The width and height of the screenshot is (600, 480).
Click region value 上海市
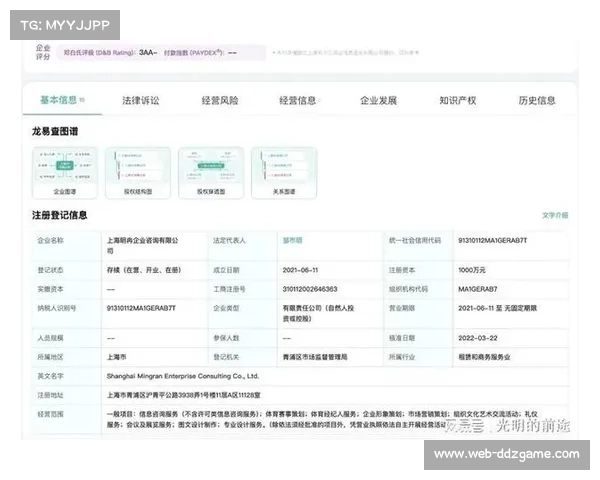(117, 357)
